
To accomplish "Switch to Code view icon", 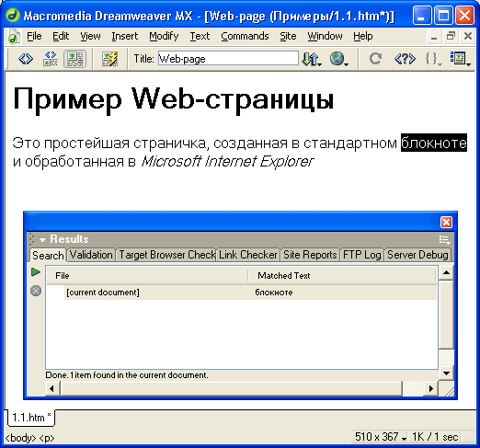I will coord(26,58).
